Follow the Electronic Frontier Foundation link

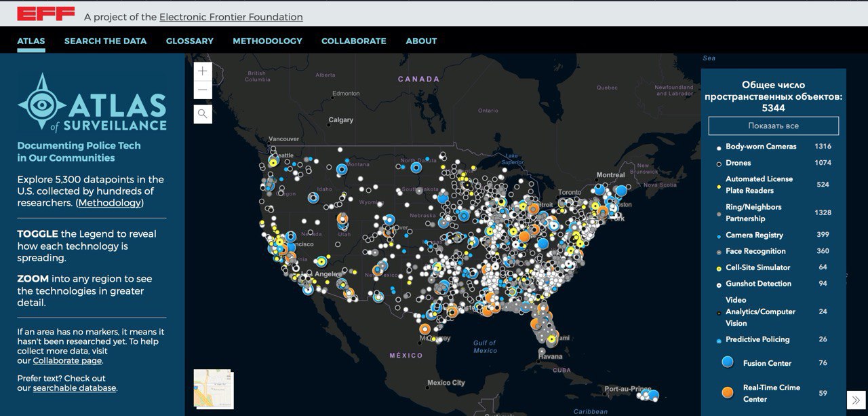pos(231,17)
